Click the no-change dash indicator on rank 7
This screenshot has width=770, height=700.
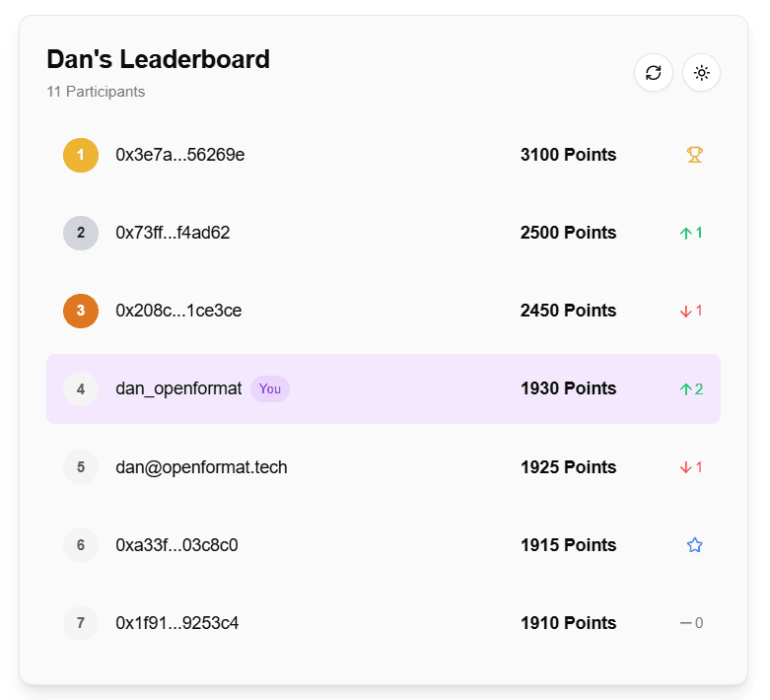click(x=691, y=623)
